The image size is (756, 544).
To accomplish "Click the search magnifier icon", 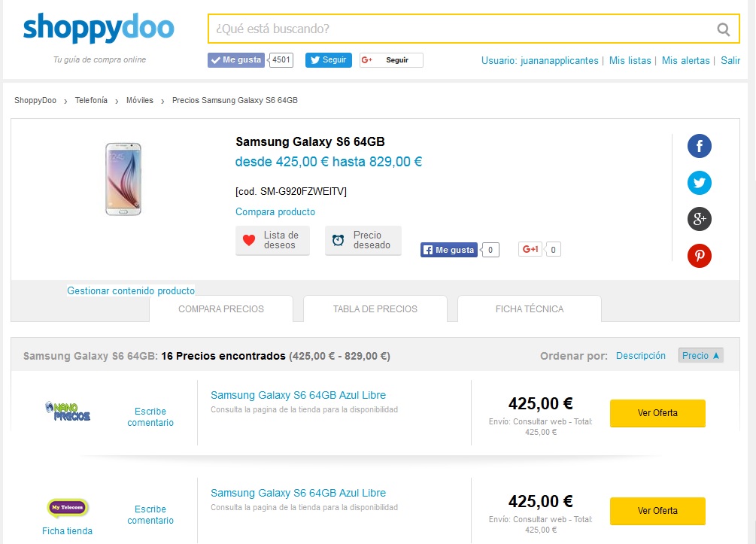I will [724, 29].
